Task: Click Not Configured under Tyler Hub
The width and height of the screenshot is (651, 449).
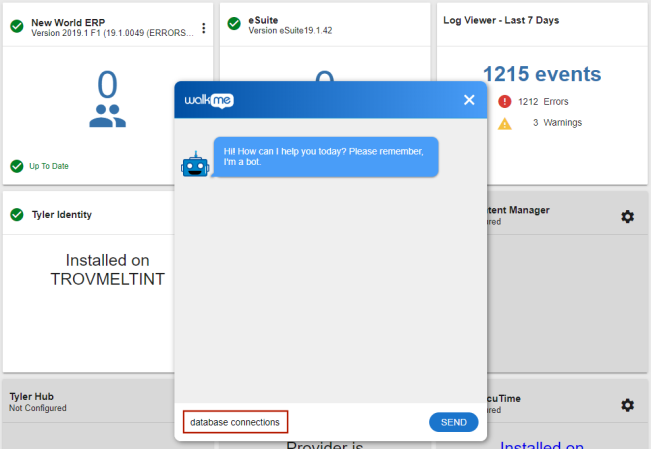Action: tap(38, 408)
